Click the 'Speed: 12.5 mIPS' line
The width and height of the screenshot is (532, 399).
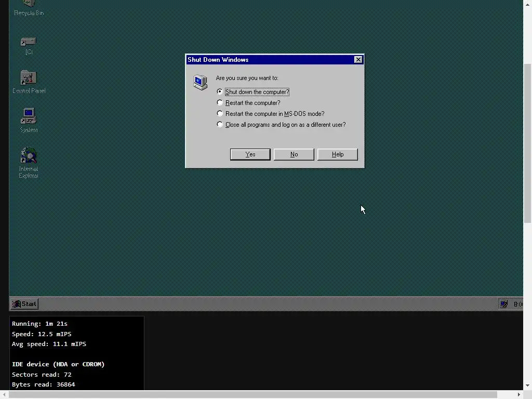click(x=42, y=334)
